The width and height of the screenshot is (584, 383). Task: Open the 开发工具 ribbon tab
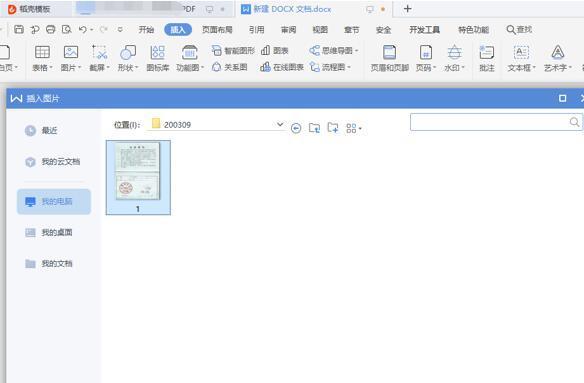click(424, 30)
